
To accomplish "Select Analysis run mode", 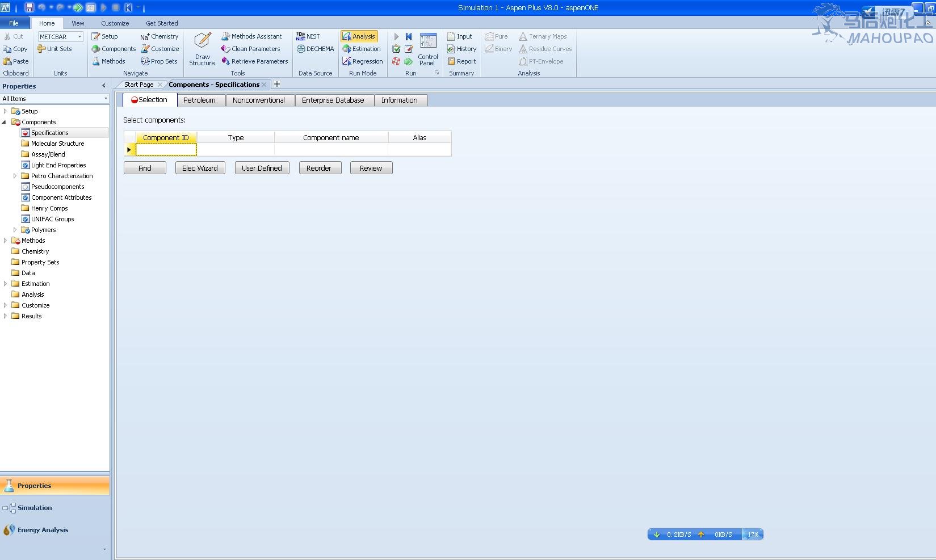I will coord(359,36).
